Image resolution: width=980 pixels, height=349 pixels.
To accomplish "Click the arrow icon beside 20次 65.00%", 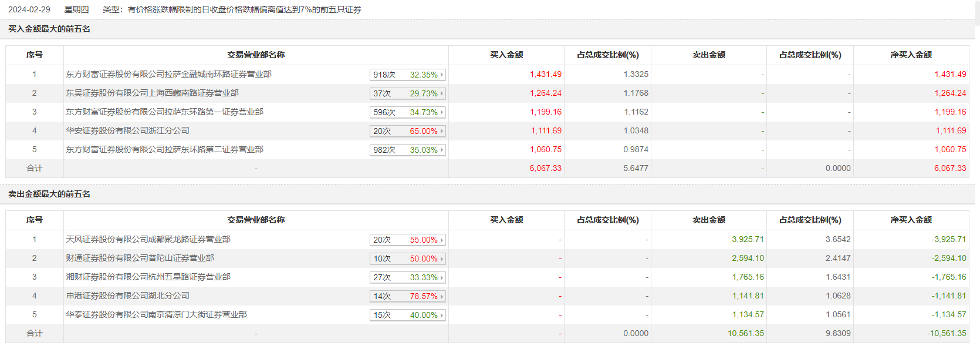I will (x=442, y=131).
